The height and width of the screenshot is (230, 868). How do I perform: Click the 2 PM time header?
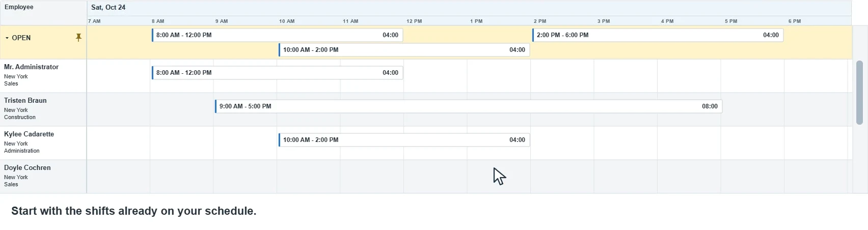(x=540, y=21)
